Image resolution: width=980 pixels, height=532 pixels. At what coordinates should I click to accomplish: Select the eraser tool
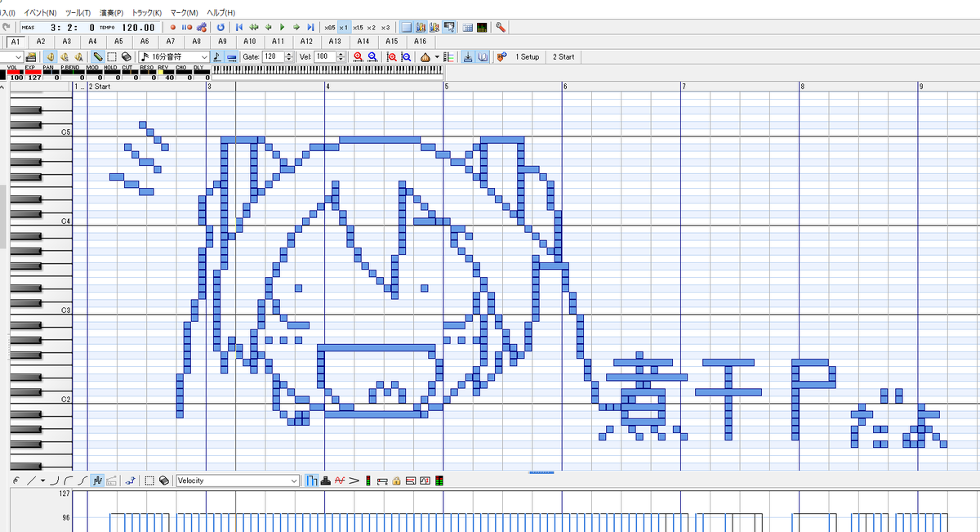click(127, 57)
